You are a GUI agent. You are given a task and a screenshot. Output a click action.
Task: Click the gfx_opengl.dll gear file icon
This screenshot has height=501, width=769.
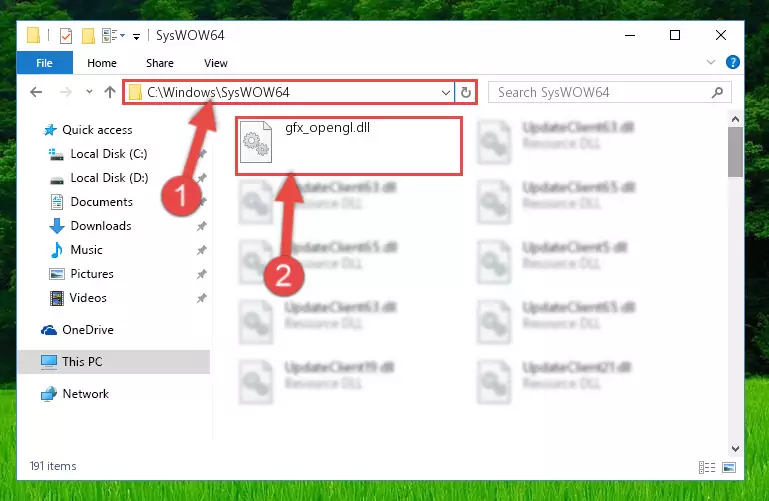pyautogui.click(x=256, y=142)
